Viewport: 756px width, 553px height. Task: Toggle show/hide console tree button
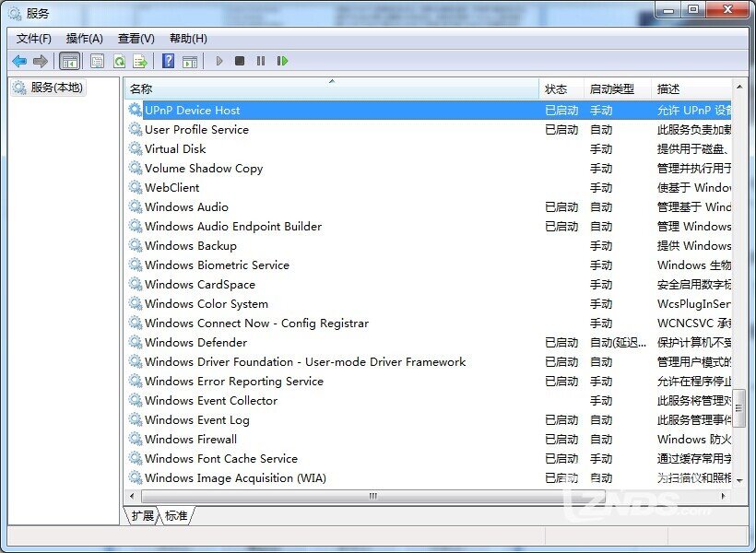point(69,61)
